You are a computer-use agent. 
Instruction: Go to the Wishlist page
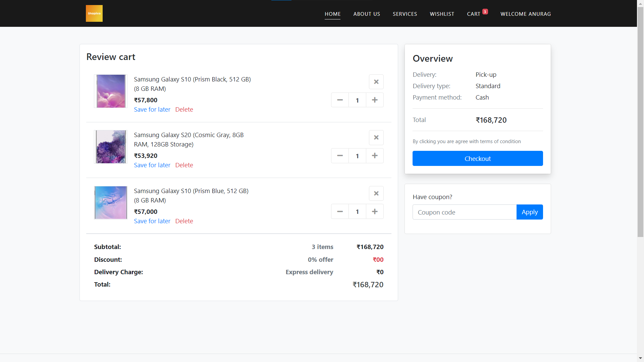point(442,14)
